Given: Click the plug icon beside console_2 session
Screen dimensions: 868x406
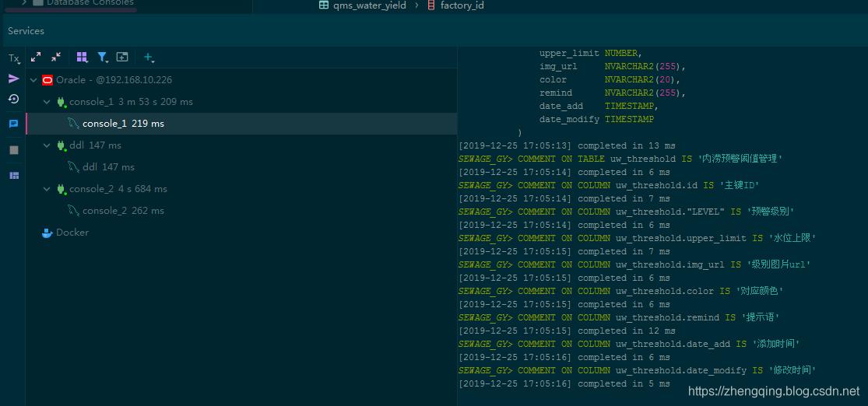Looking at the screenshot, I should click(61, 189).
